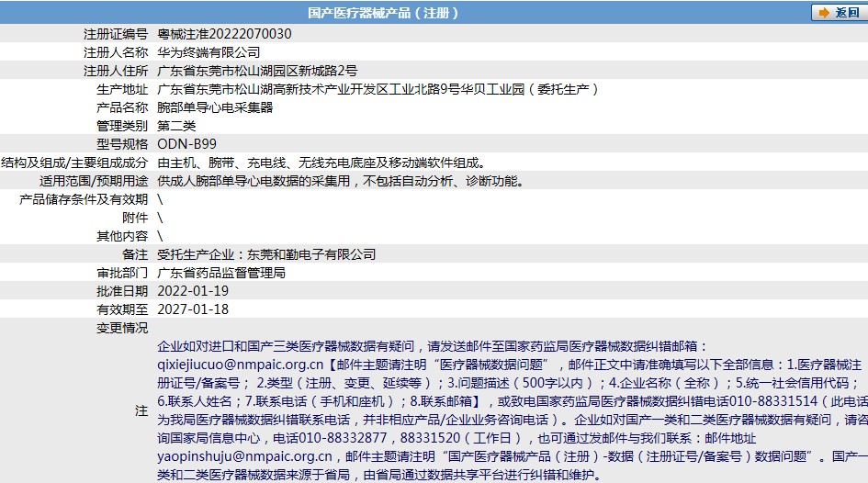Image resolution: width=868 pixels, height=483 pixels.
Task: Click the phone number 010-88332877 in notice
Action: (x=343, y=438)
